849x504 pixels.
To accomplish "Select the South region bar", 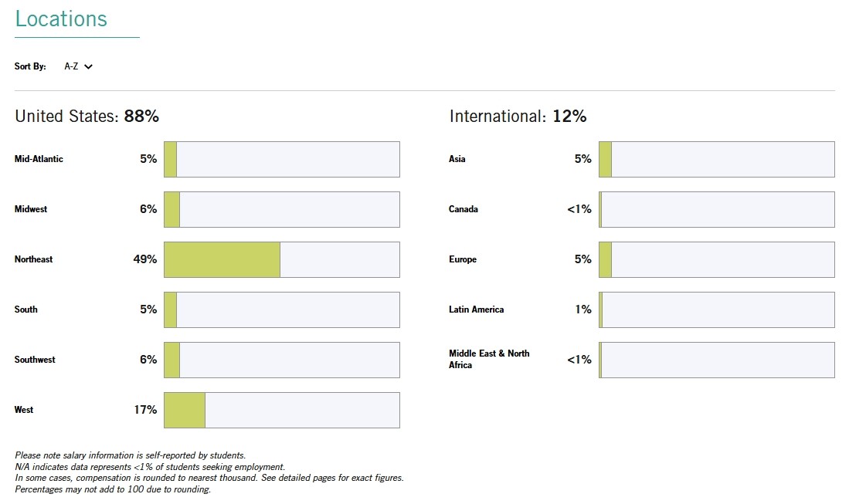I will tap(281, 310).
